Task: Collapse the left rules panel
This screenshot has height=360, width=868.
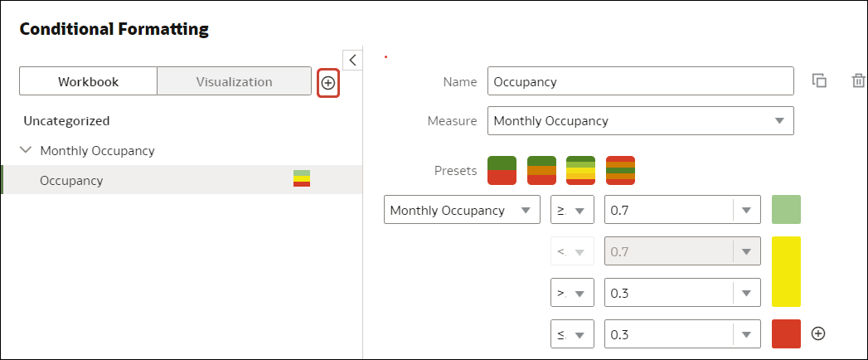Action: click(x=352, y=60)
